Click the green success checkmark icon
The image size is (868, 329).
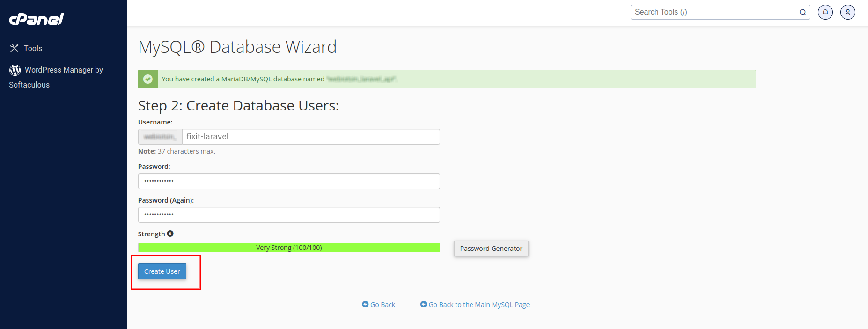click(x=148, y=79)
